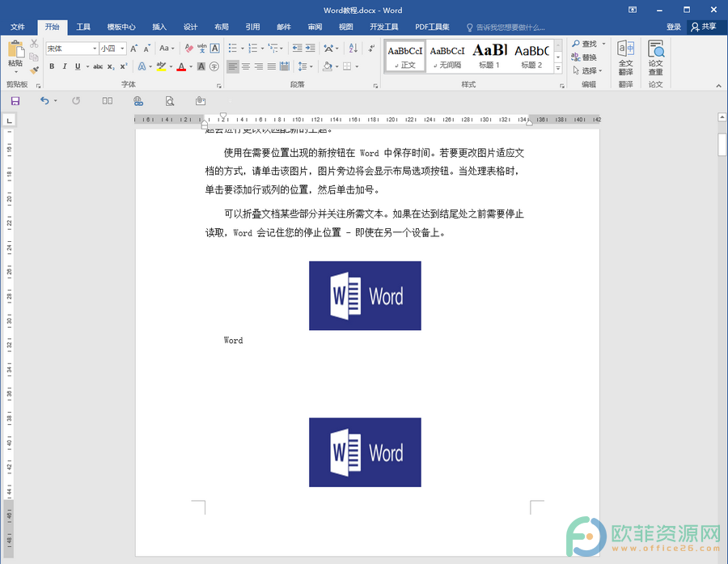
Task: Apply the 无间隔 (No Spacing) style
Action: pyautogui.click(x=447, y=56)
